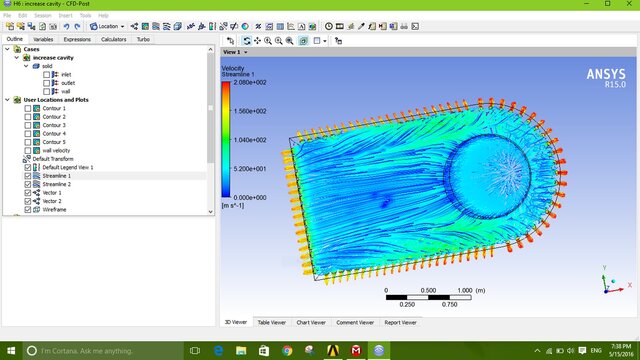Open the Animation tool icon

pos(340,27)
